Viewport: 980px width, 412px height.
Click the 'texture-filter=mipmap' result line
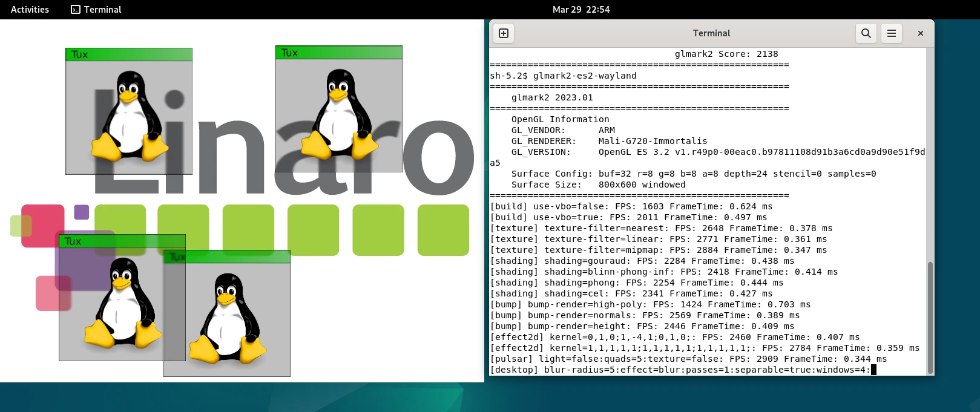tap(659, 250)
